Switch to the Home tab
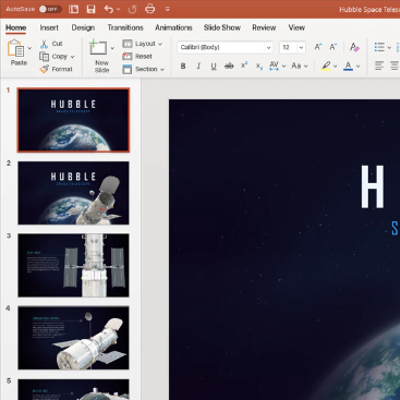Image resolution: width=400 pixels, height=400 pixels. [x=16, y=28]
